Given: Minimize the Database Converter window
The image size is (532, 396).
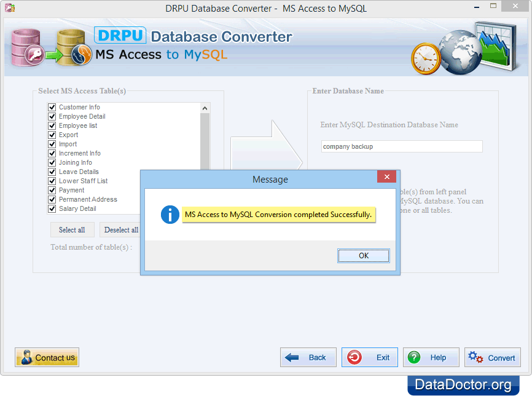Looking at the screenshot, I should click(x=477, y=7).
